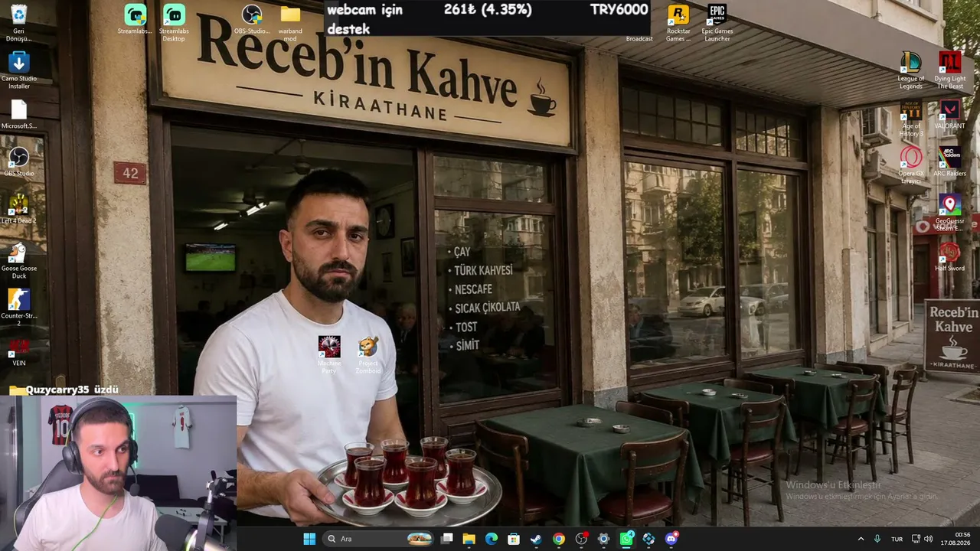The width and height of the screenshot is (980, 551).
Task: Open Task View from the taskbar
Action: tap(447, 539)
